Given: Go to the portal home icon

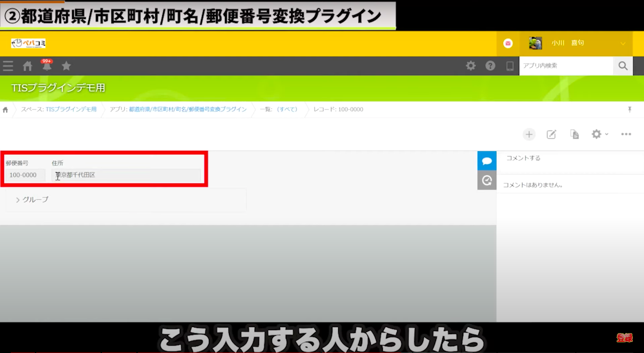Looking at the screenshot, I should (28, 66).
